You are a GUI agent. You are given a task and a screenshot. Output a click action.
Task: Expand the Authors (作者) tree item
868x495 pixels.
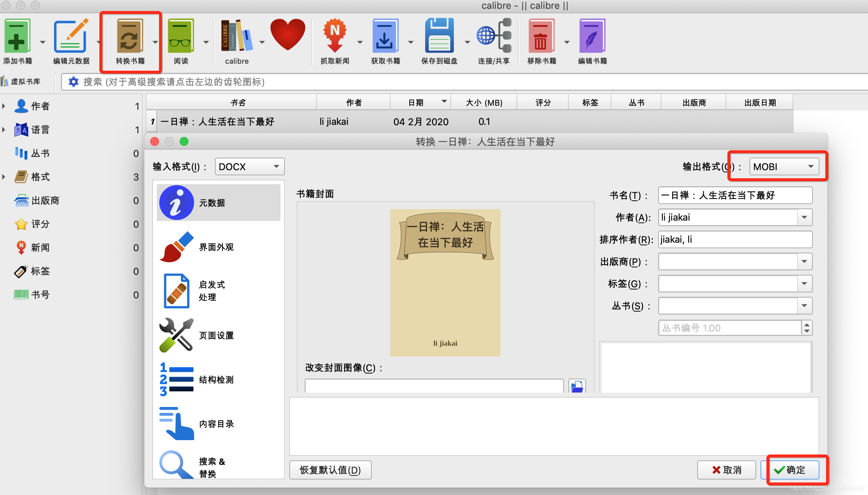tap(4, 106)
